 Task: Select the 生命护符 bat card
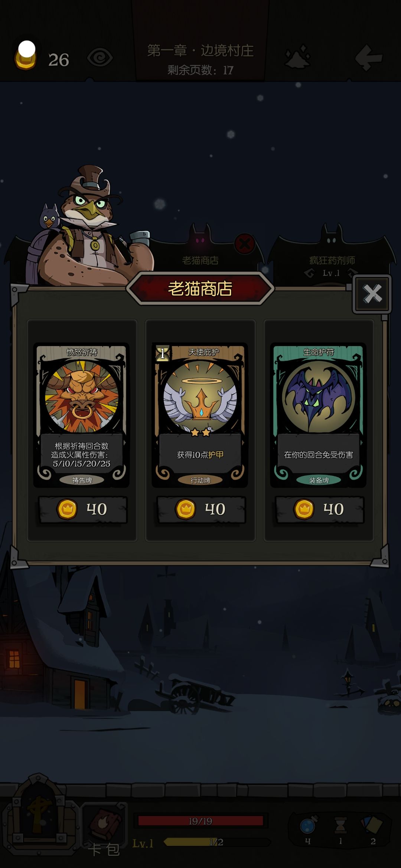319,415
